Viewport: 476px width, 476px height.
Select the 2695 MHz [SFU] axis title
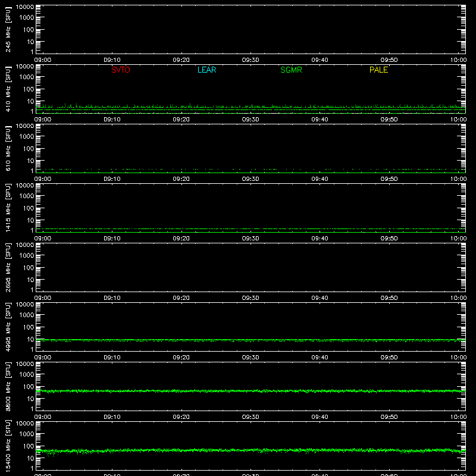[8, 267]
